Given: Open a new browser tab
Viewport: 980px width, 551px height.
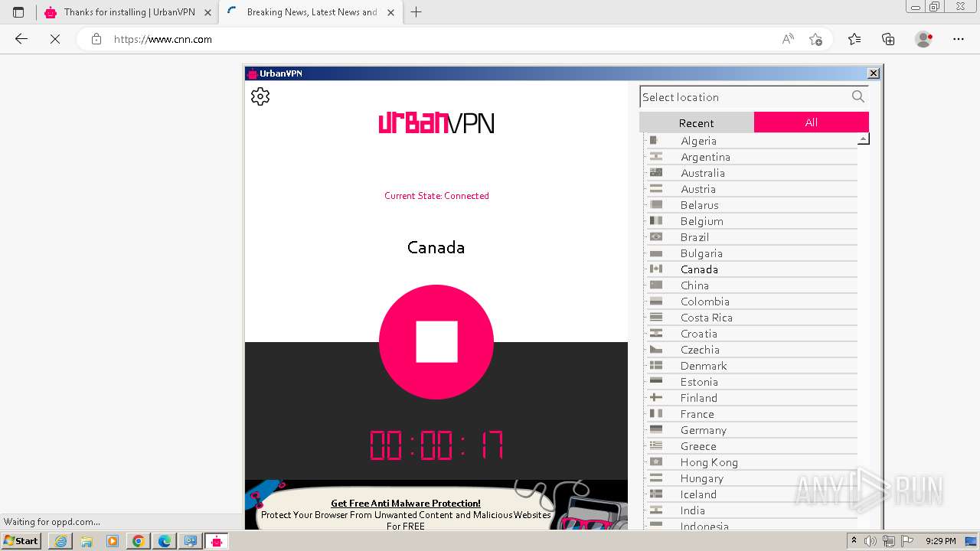Looking at the screenshot, I should click(416, 12).
